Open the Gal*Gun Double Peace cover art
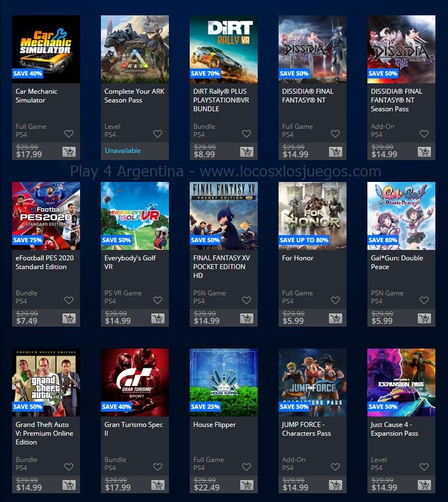This screenshot has height=502, width=448. pyautogui.click(x=401, y=216)
